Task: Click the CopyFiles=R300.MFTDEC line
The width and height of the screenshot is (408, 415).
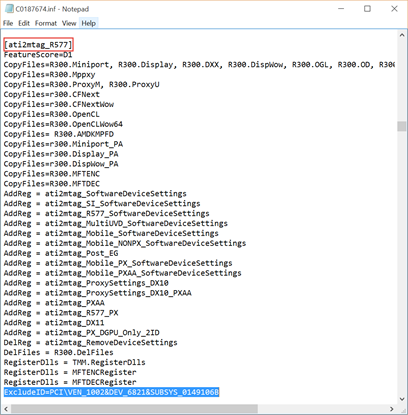Action: (52, 184)
